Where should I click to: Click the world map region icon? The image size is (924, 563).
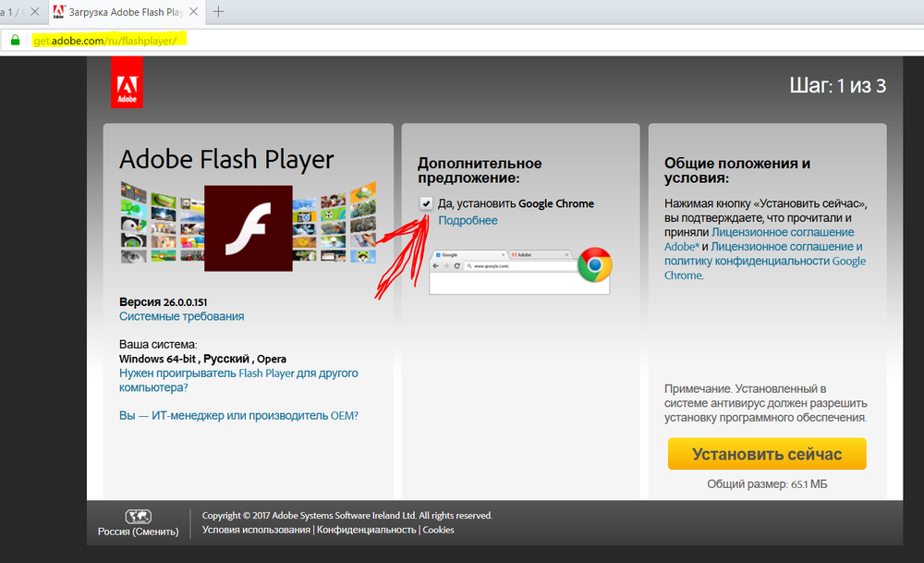pos(138,517)
